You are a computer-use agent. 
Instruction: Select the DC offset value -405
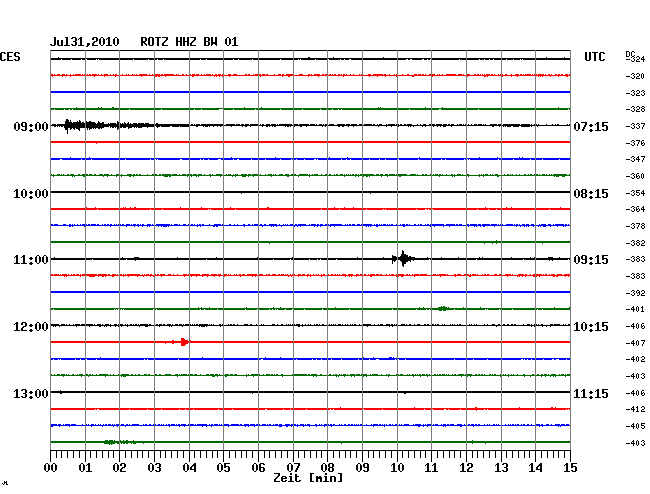click(x=635, y=426)
